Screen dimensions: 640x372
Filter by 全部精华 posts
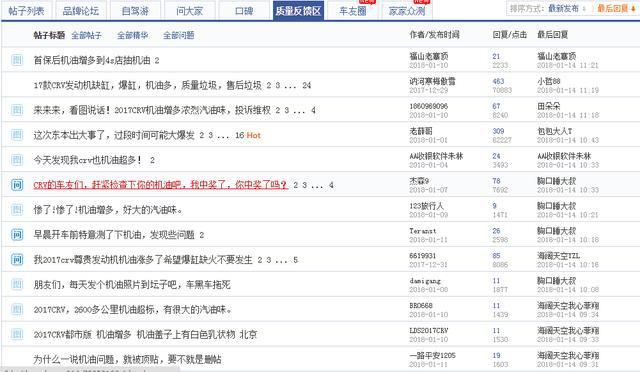[132, 36]
